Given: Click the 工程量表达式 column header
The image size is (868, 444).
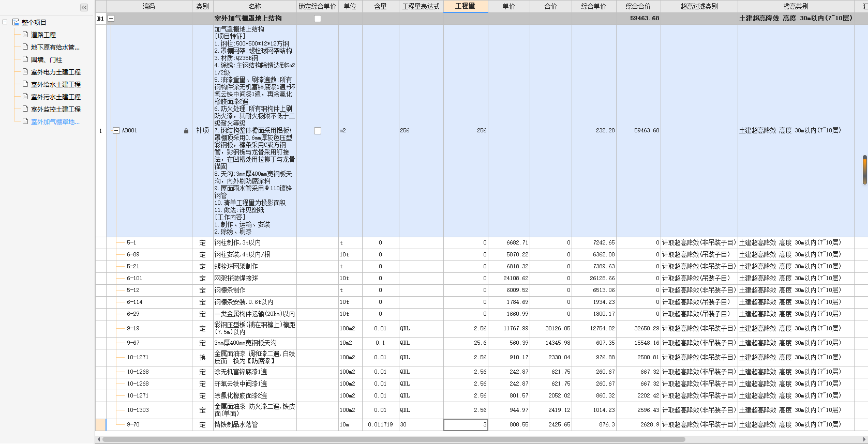Looking at the screenshot, I should point(421,6).
